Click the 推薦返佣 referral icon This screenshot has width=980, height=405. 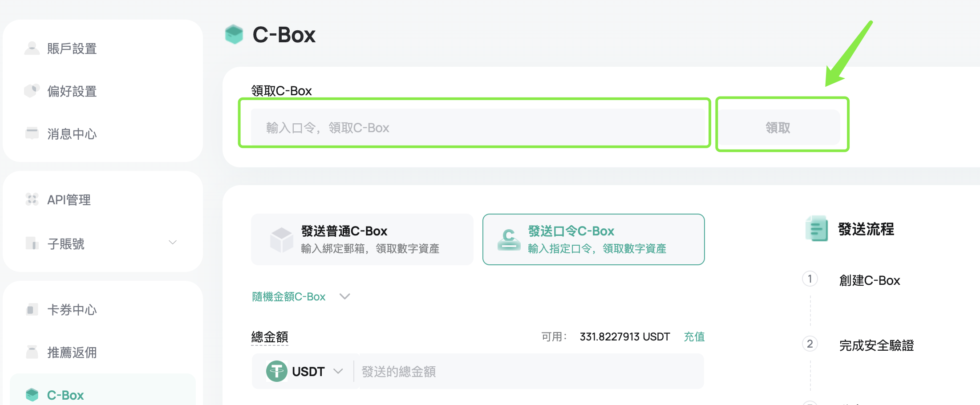click(x=32, y=352)
